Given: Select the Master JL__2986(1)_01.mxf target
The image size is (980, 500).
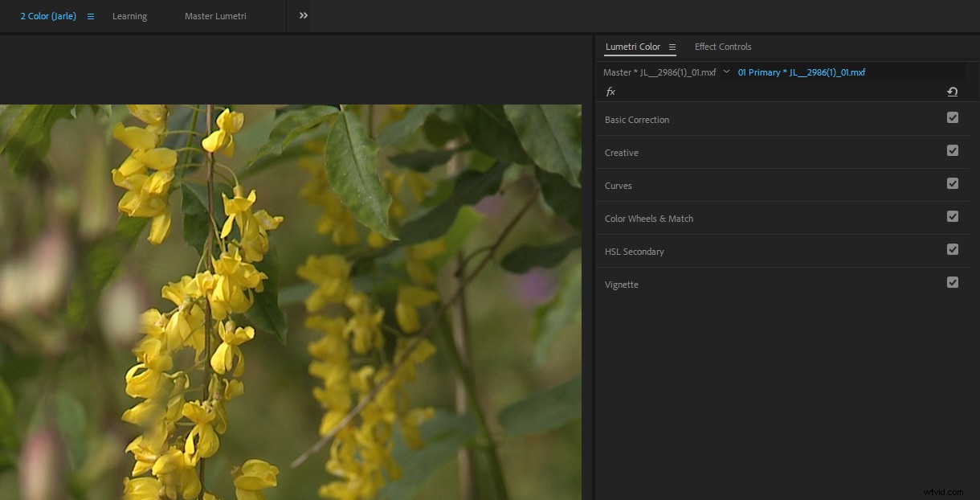Looking at the screenshot, I should tap(659, 72).
